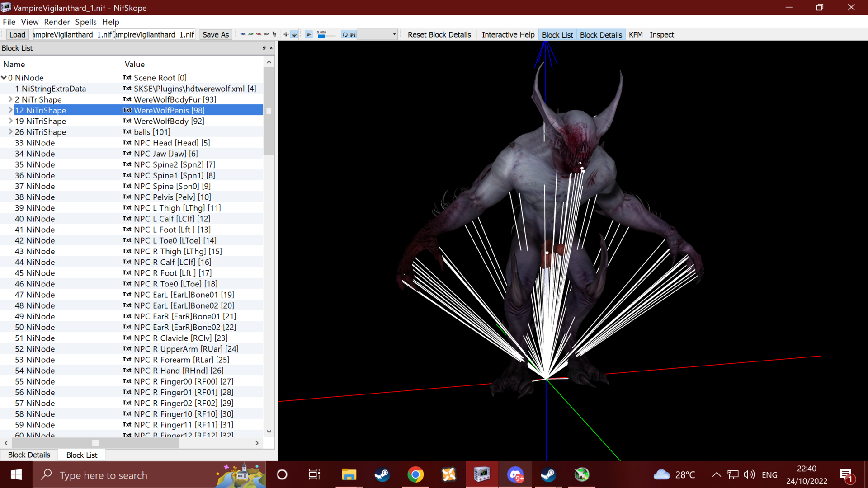
Task: Open the Spells menu
Action: click(86, 22)
